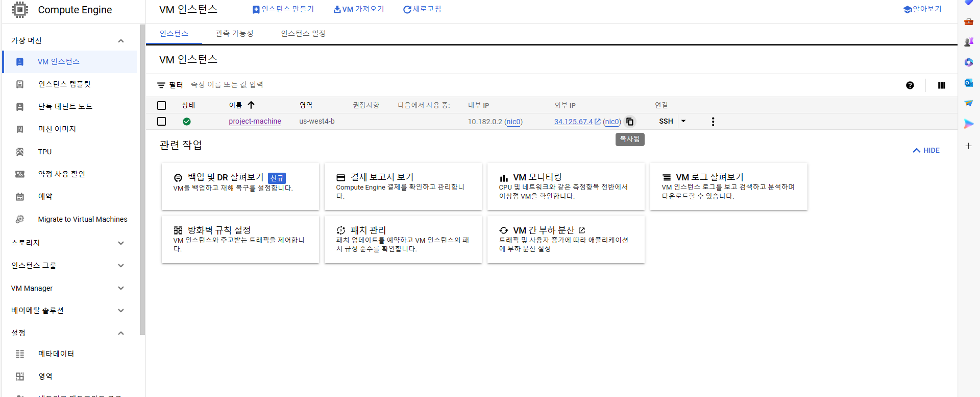Open VM 인스턴스 in the sidebar
Viewport: 980px width, 397px height.
[x=70, y=62]
